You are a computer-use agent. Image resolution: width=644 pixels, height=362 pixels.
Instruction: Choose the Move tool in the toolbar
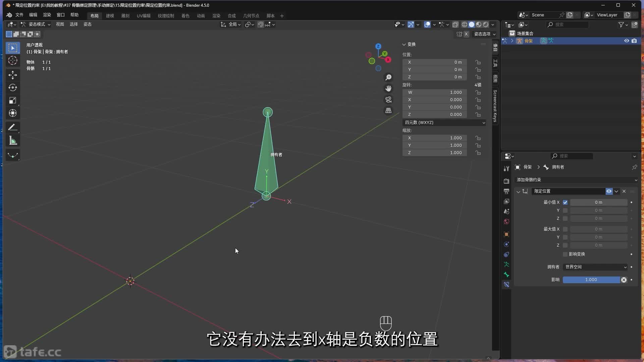coord(13,75)
